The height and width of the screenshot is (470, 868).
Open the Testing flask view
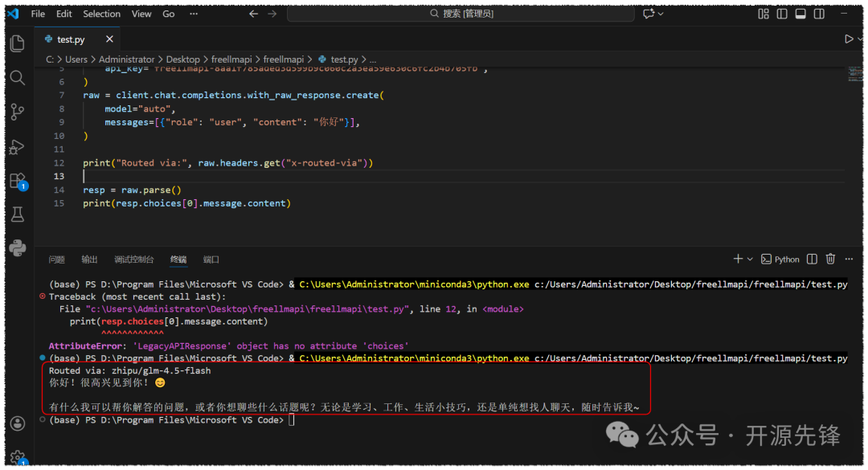click(x=17, y=215)
